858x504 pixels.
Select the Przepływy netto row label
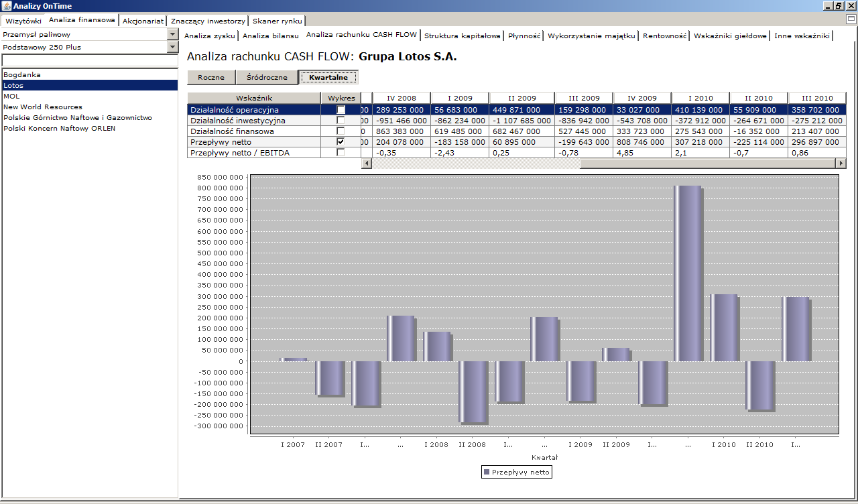[254, 141]
